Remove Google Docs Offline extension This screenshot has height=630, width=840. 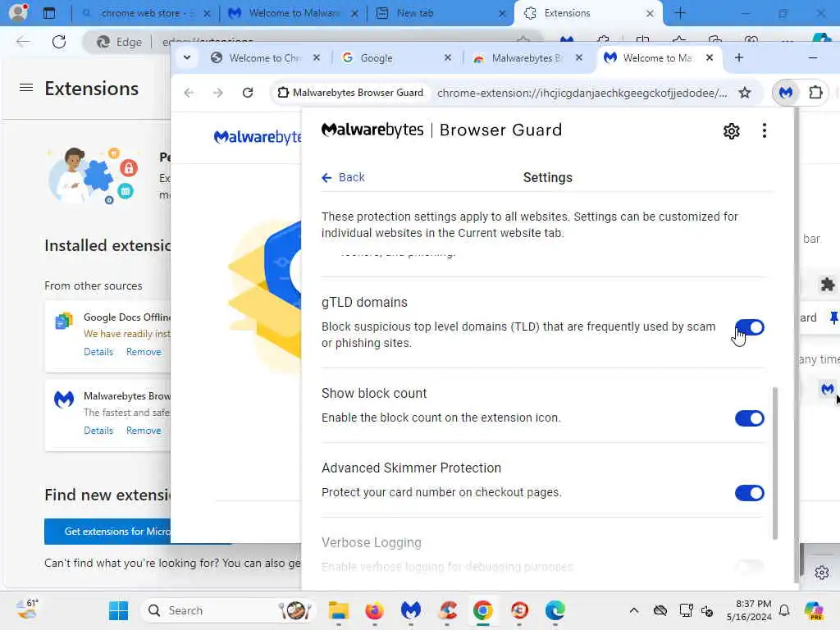coord(144,352)
